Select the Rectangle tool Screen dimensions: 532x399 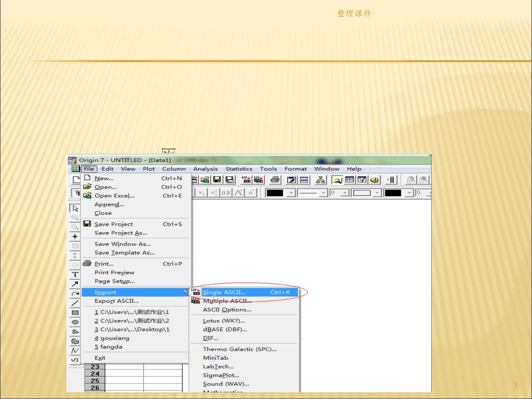tap(75, 312)
